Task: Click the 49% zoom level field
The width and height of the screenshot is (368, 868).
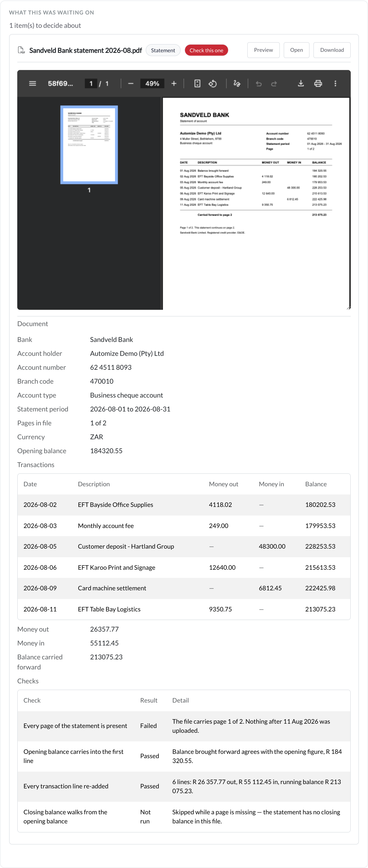Action: point(152,84)
